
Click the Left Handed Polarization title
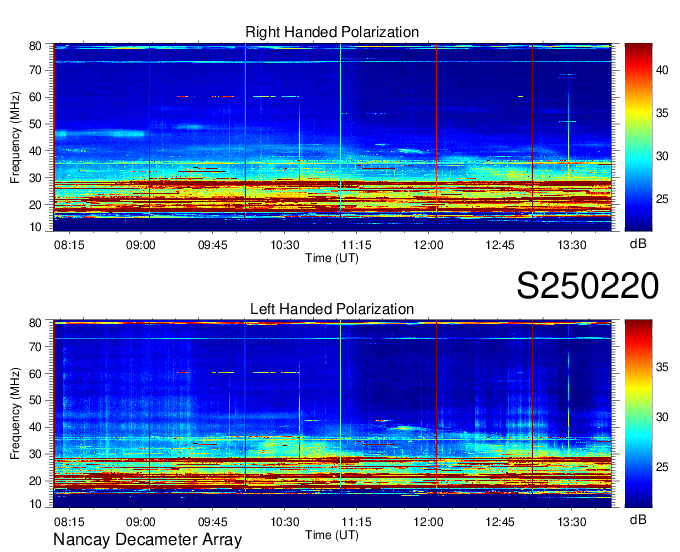click(332, 309)
